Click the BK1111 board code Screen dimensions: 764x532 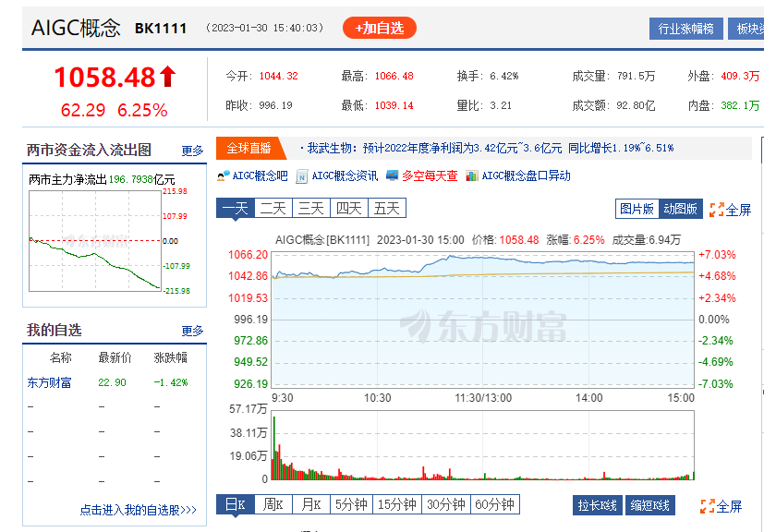[161, 29]
